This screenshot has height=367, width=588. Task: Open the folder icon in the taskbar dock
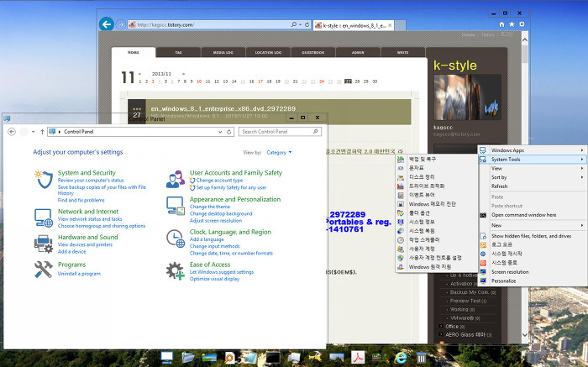188,357
